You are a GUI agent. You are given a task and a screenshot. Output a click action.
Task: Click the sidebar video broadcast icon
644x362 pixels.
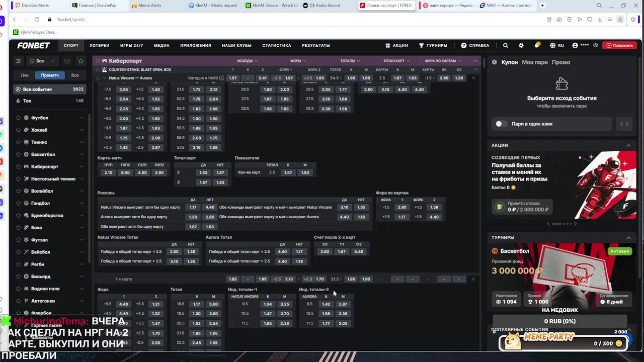tap(67, 61)
